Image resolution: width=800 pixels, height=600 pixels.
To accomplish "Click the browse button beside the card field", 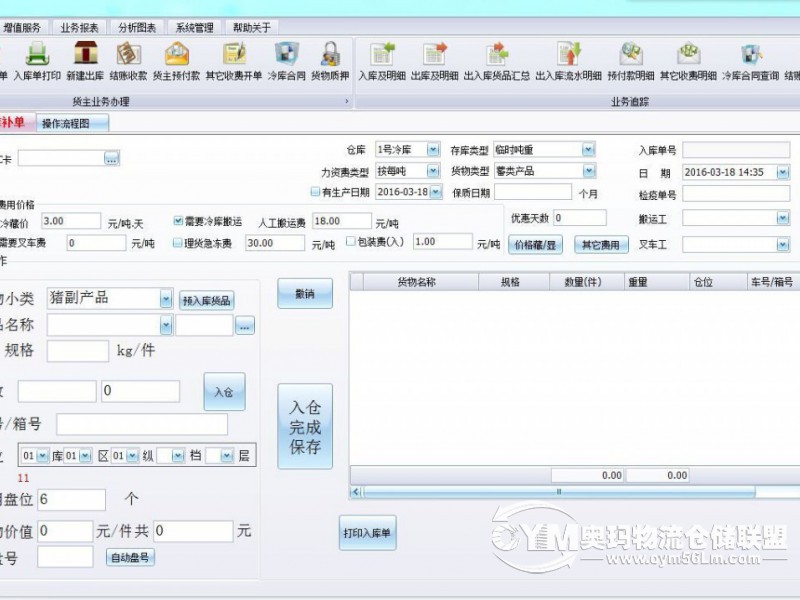I will [x=112, y=158].
